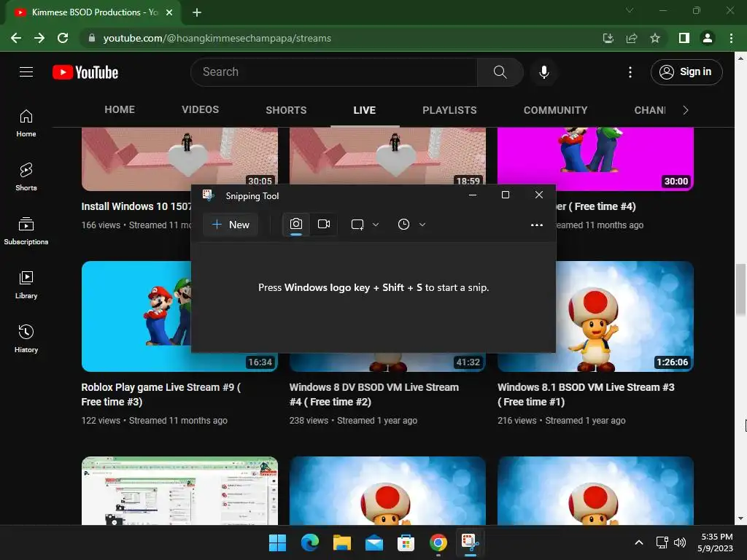747x560 pixels.
Task: Open Shorts in the YouTube sidebar
Action: (x=26, y=177)
